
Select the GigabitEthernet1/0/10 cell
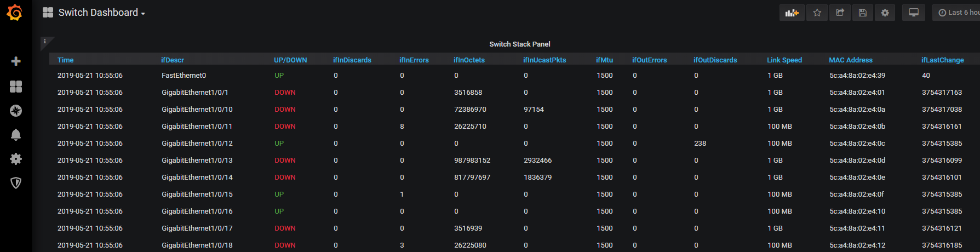click(x=197, y=110)
